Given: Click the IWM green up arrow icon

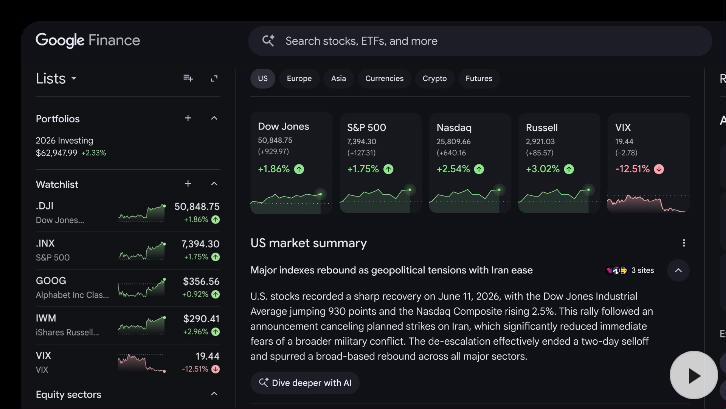Looking at the screenshot, I should point(216,332).
